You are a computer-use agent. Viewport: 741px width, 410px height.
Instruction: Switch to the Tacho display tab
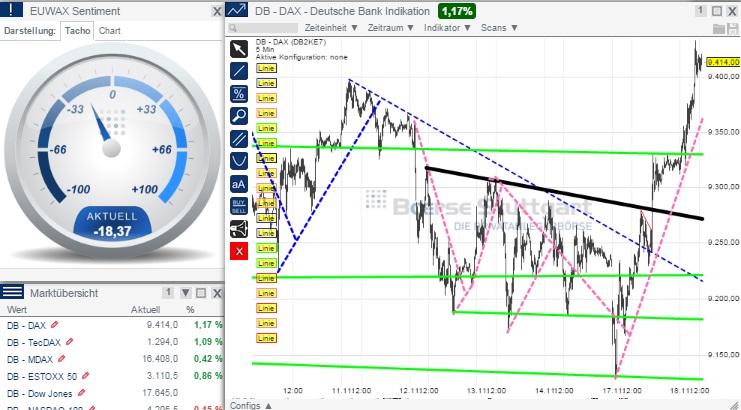pos(77,31)
